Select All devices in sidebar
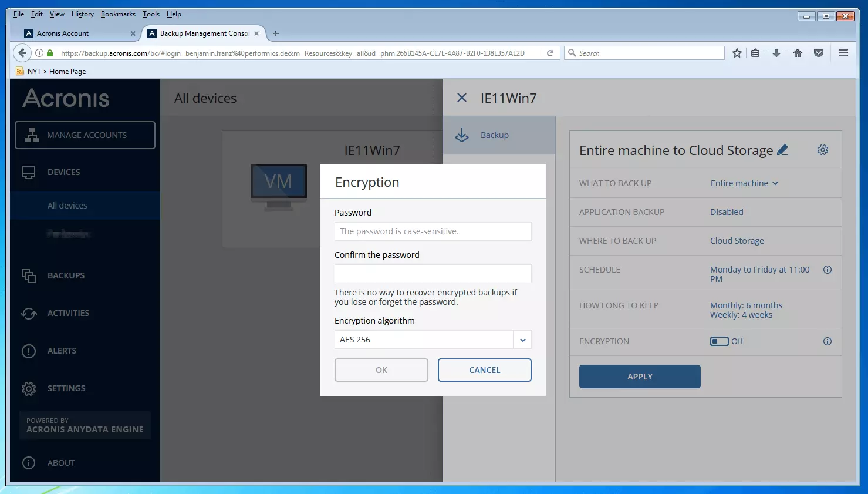This screenshot has width=868, height=494. pyautogui.click(x=85, y=206)
